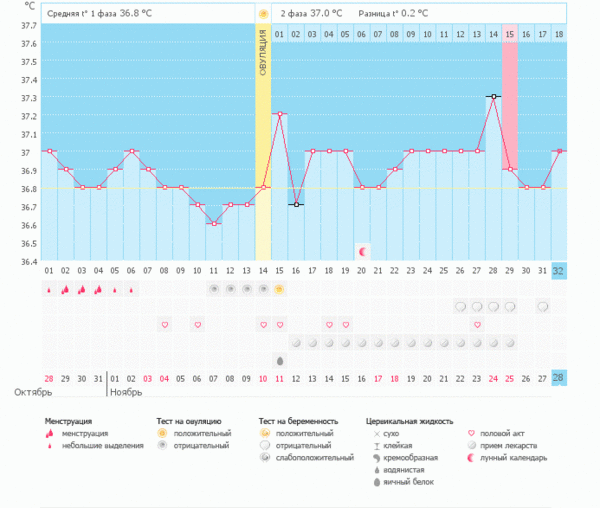The image size is (600, 508).
Task: Click the sun icon beside 2 фаза
Action: pyautogui.click(x=263, y=15)
